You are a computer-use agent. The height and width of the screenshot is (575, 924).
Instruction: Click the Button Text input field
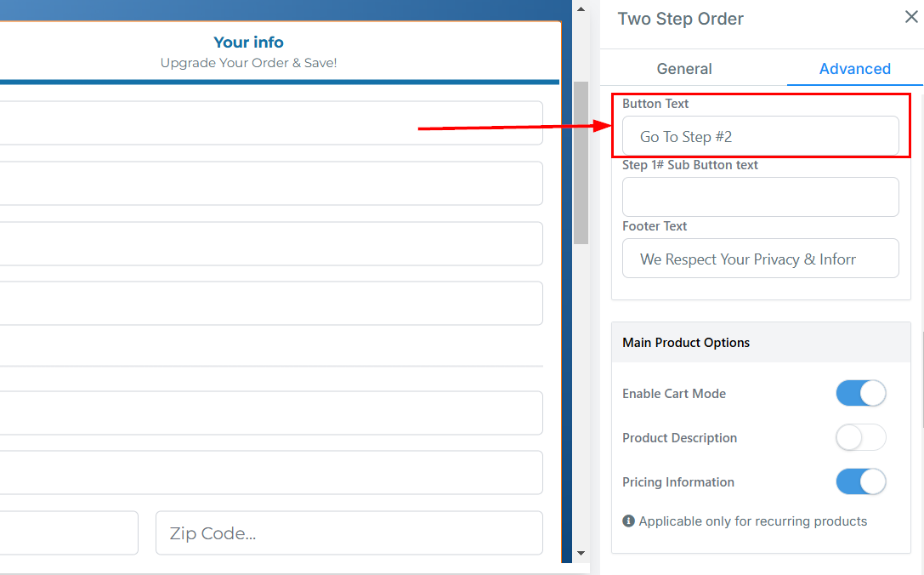760,136
